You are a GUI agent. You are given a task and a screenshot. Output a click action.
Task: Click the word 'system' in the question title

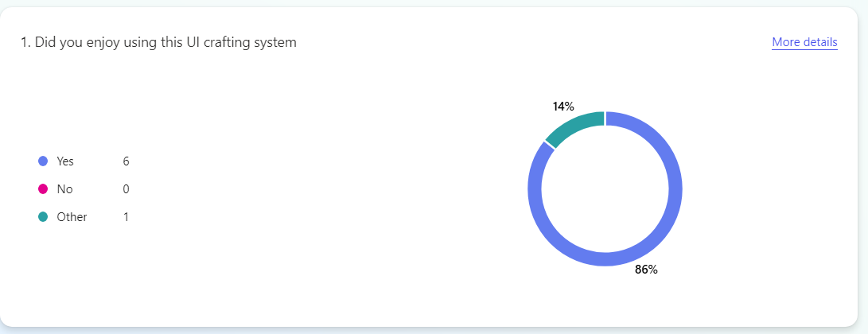(275, 42)
